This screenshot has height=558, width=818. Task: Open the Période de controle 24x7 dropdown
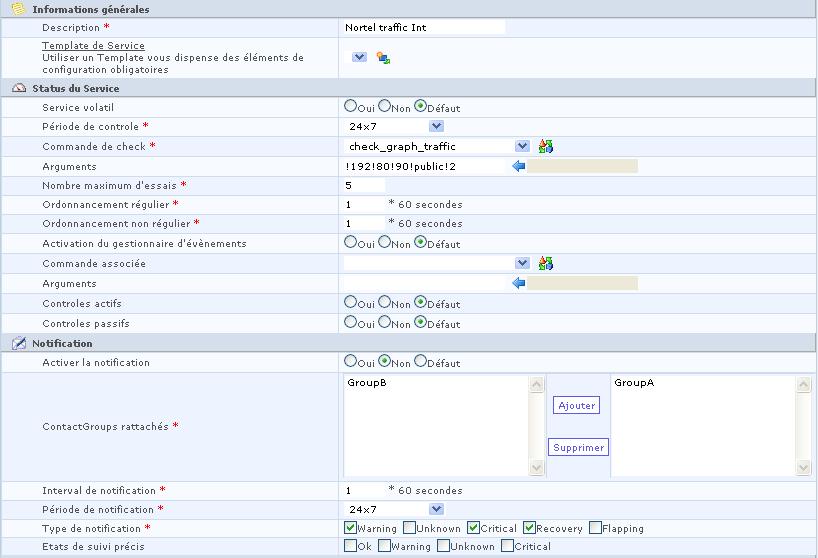coord(436,126)
